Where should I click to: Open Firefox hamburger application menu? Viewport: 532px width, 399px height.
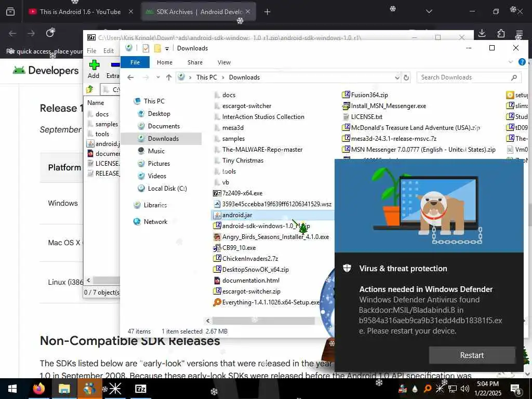click(519, 33)
